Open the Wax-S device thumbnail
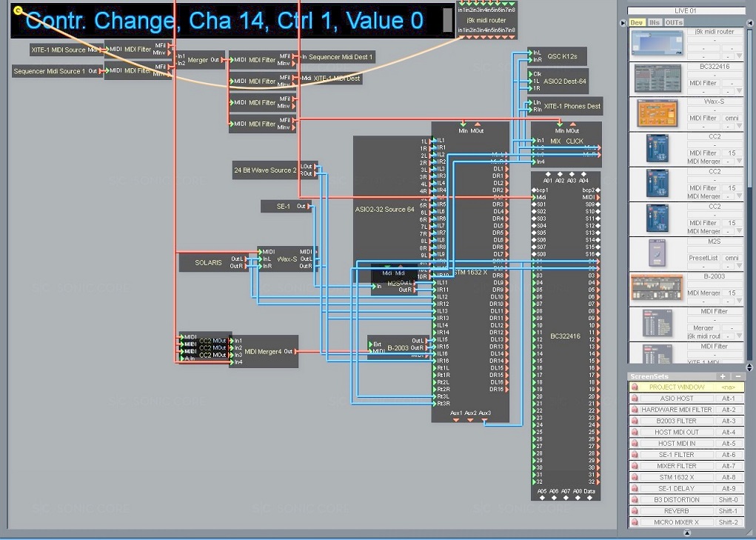Viewport: 756px width, 540px height. point(657,113)
